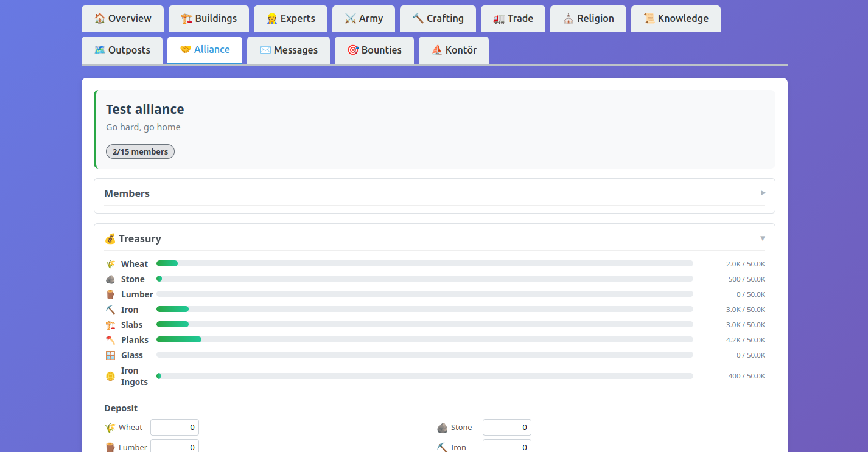Click the '4.2K / 50.0K' Planks value
Image resolution: width=868 pixels, height=452 pixels.
tap(746, 340)
